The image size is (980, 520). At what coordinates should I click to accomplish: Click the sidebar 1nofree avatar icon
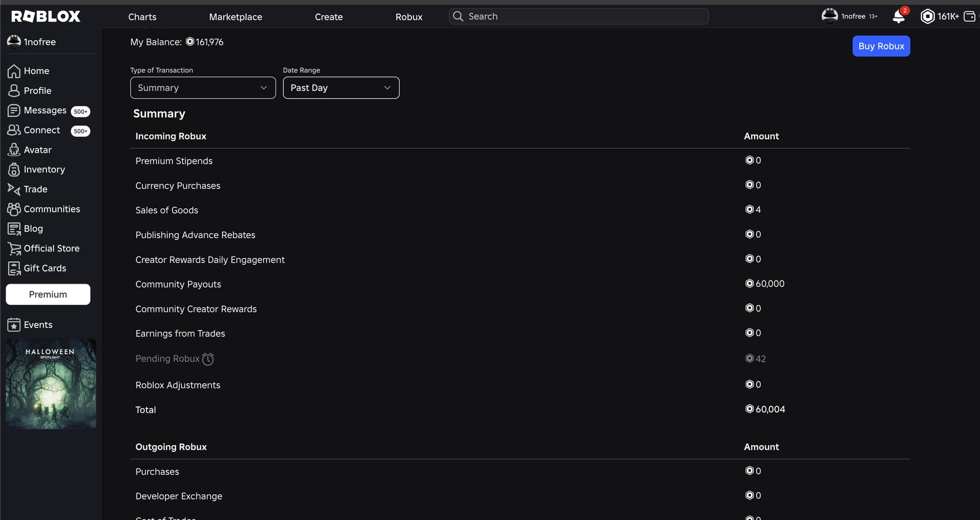pos(14,41)
